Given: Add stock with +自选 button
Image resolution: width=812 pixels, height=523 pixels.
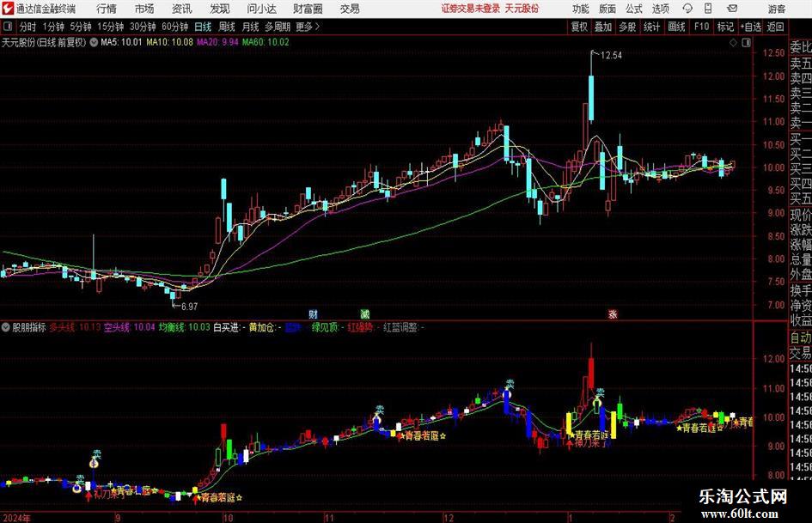Looking at the screenshot, I should tap(750, 27).
